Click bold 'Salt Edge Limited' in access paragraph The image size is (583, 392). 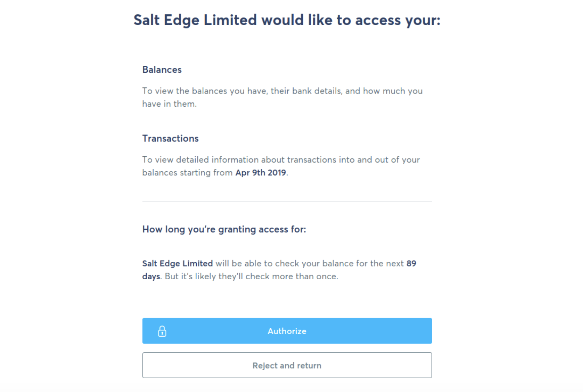[177, 264]
